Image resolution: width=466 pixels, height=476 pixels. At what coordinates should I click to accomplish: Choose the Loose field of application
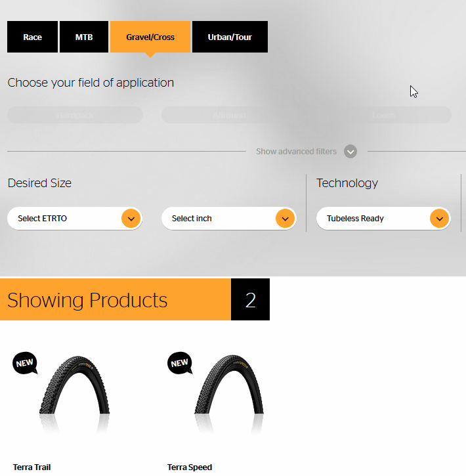[x=383, y=115]
